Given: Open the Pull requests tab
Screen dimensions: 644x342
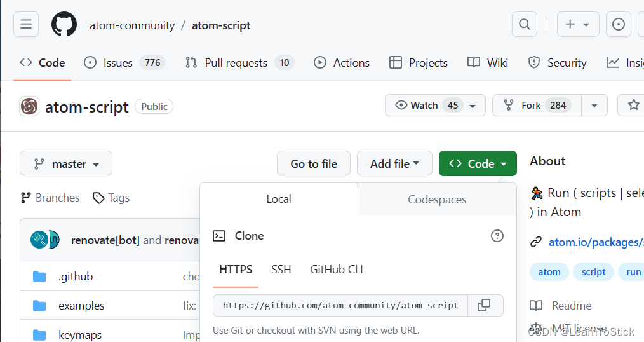Looking at the screenshot, I should 239,63.
